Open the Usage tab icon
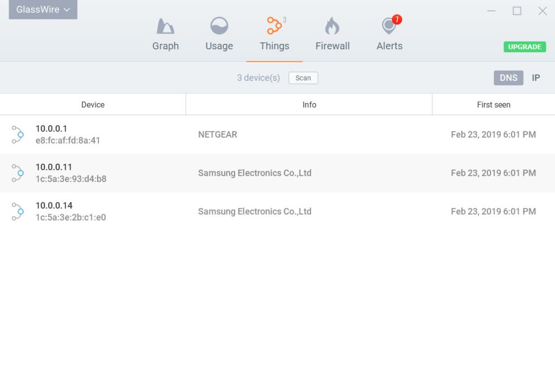Screen dimensions: 555x392 click(219, 26)
